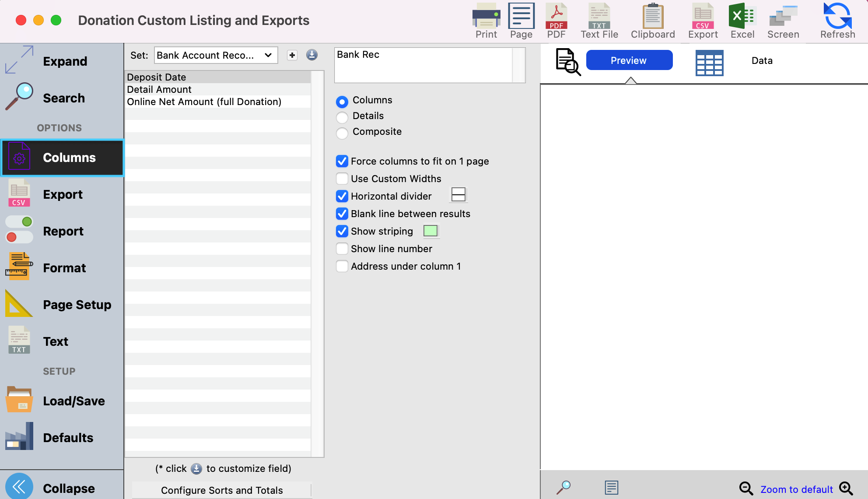Collapse the sidebar panel

(x=19, y=487)
